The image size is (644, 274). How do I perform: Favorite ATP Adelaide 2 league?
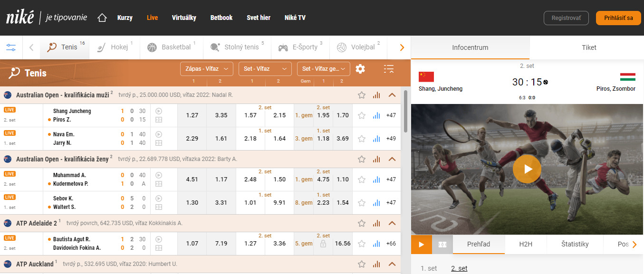pos(362,223)
